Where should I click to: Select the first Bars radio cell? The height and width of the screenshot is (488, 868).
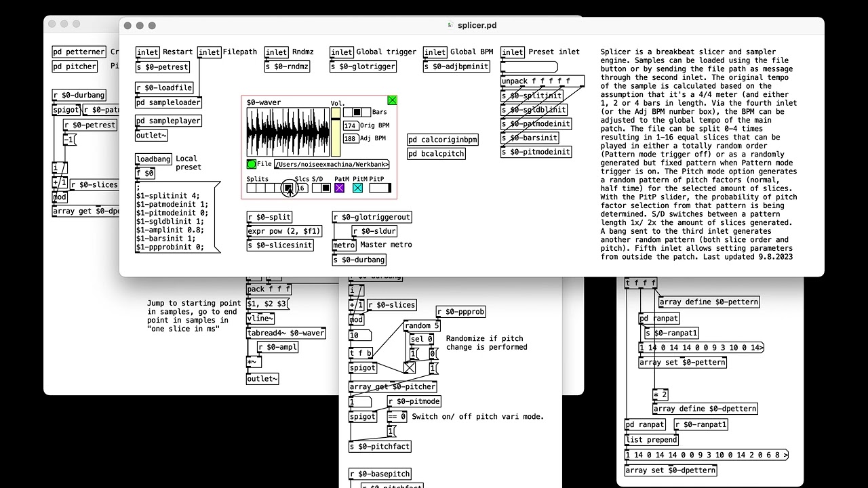pos(347,112)
